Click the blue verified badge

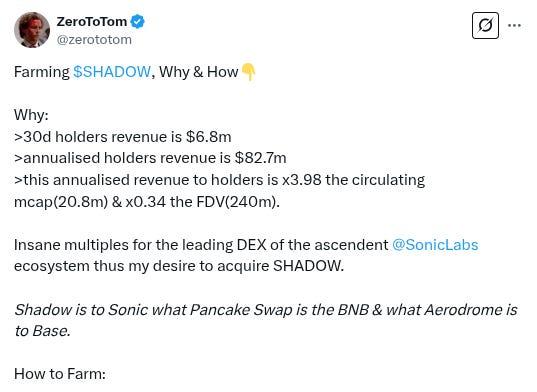[138, 22]
